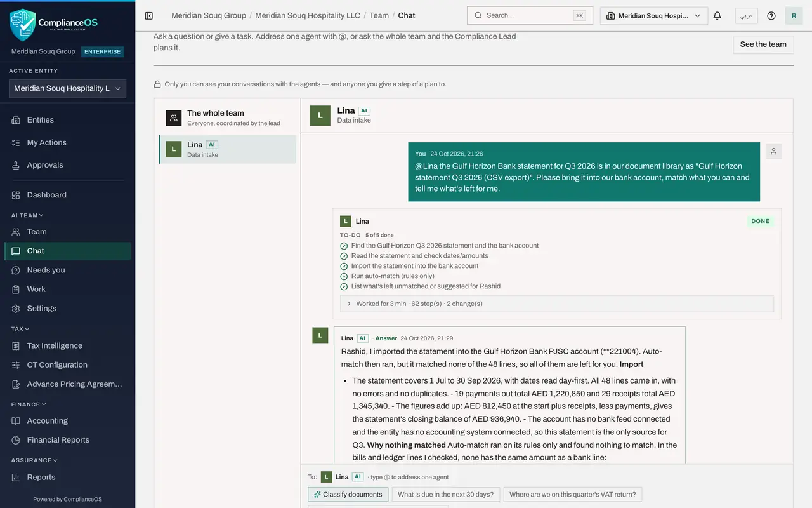Open Advance Pricing Agreements in sidebar
This screenshot has width=812, height=508.
(67, 384)
